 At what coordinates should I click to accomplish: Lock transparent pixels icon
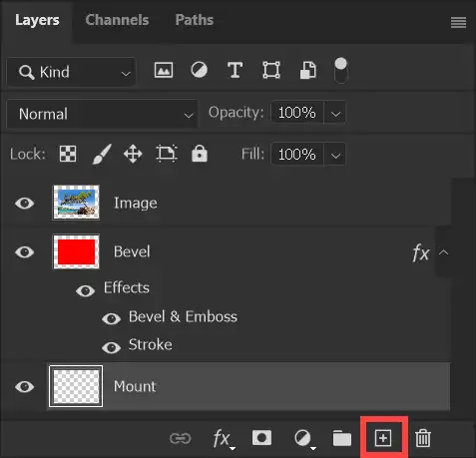tap(68, 154)
